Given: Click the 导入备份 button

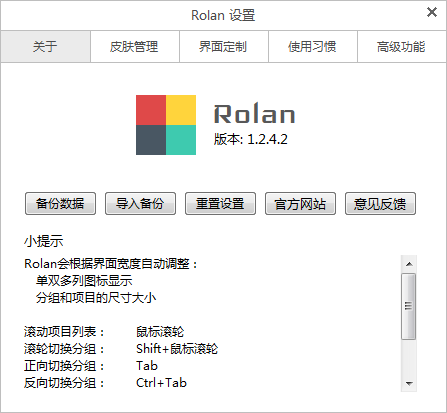Looking at the screenshot, I should pyautogui.click(x=140, y=203).
